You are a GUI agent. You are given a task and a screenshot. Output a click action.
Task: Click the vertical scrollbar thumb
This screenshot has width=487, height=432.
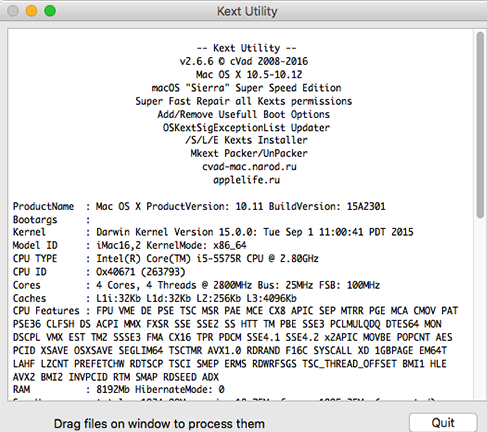[480, 125]
